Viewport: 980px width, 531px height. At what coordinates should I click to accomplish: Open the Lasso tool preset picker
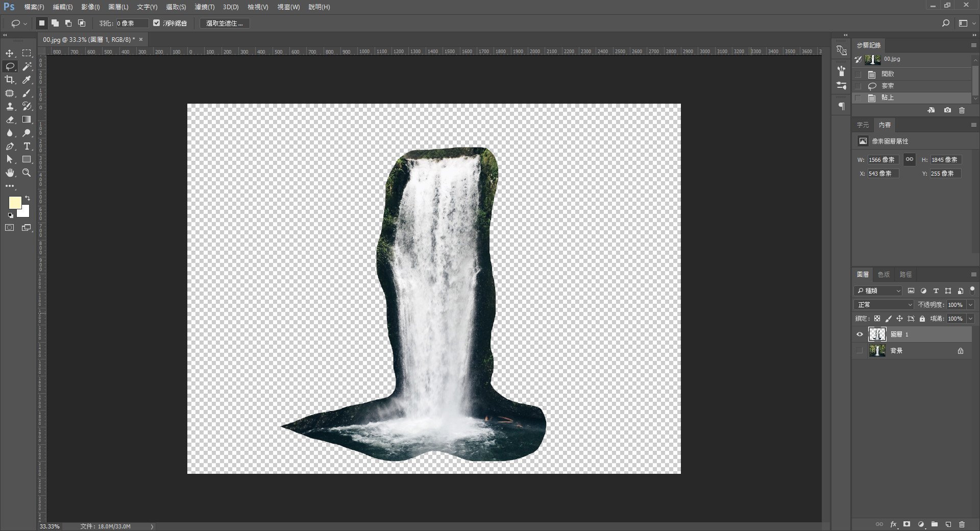coord(19,23)
